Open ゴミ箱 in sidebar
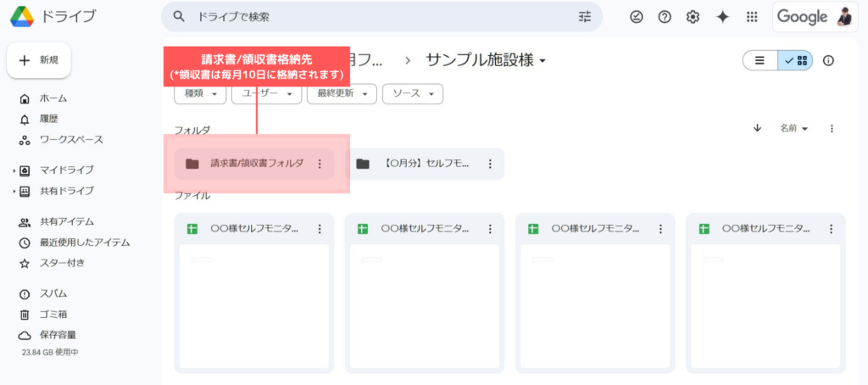This screenshot has height=385, width=868. tap(53, 314)
